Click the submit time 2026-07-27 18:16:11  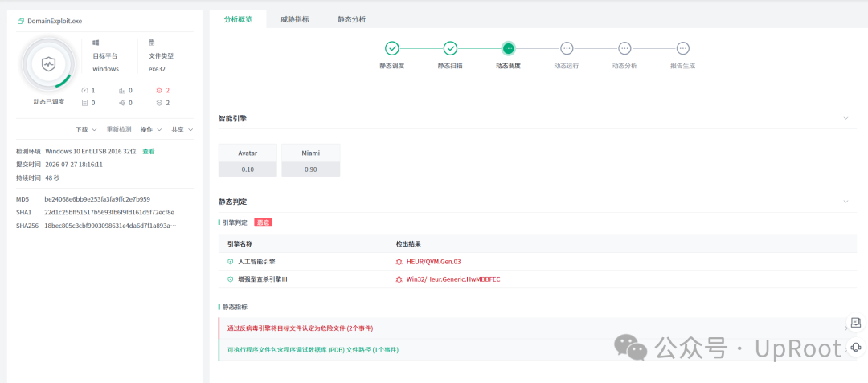tap(74, 164)
